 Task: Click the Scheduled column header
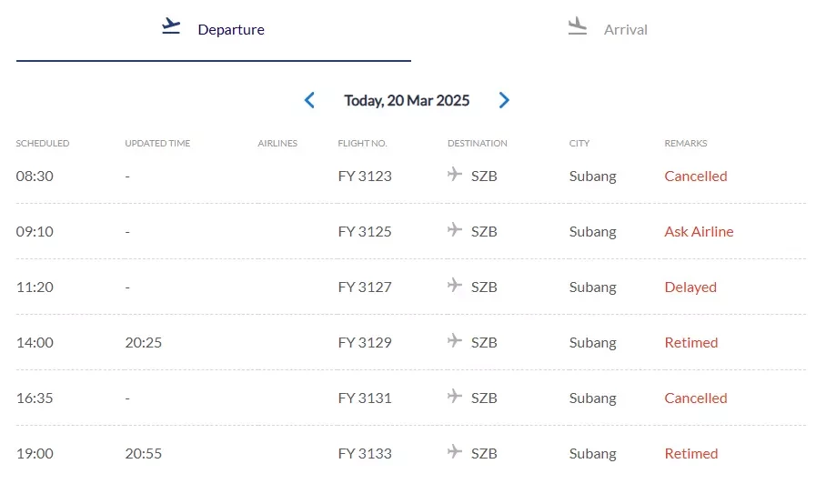(42, 143)
